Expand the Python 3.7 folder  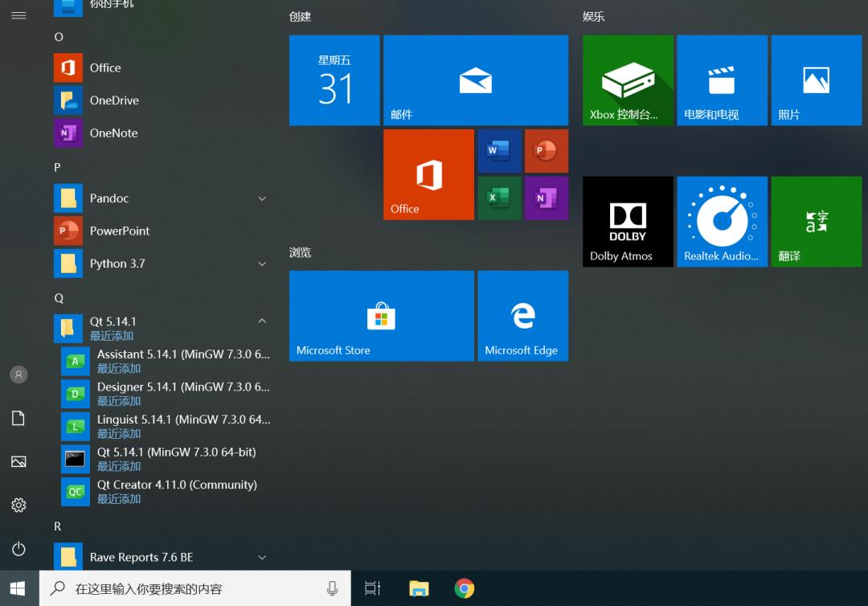[x=262, y=264]
